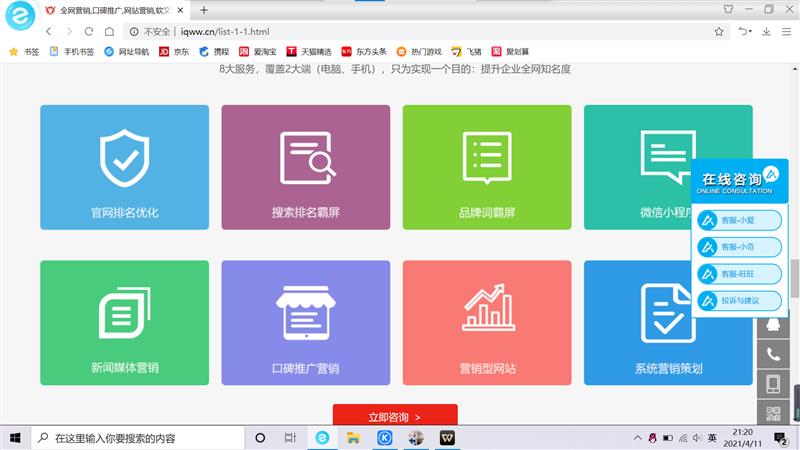Click the 口碑推广营销 storefront tile
The width and height of the screenshot is (800, 450).
[x=305, y=322]
